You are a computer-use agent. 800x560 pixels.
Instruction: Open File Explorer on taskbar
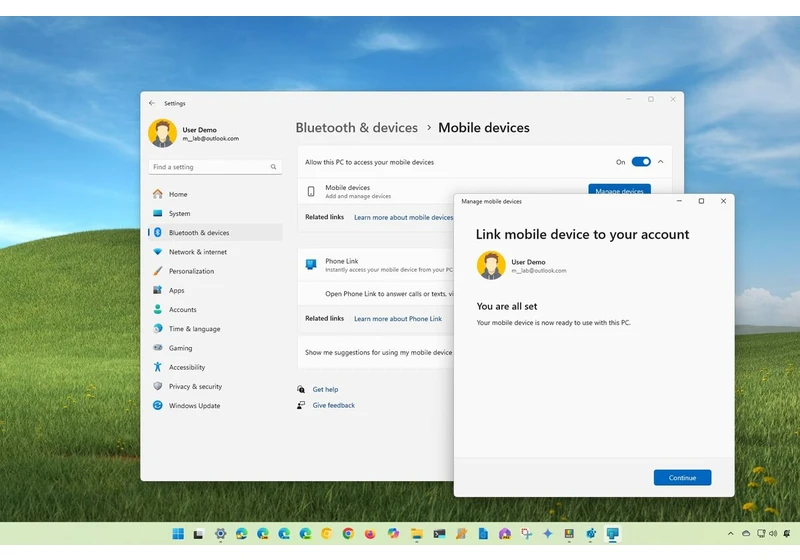point(417,534)
